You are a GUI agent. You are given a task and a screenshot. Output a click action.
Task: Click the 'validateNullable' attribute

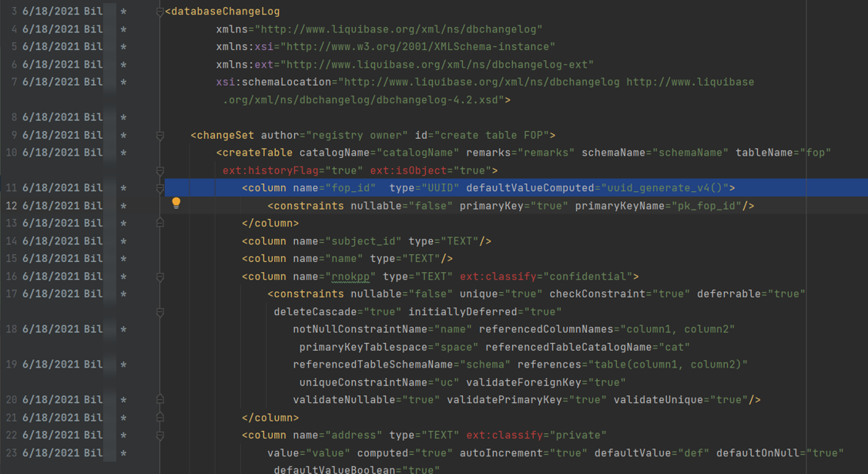click(344, 399)
